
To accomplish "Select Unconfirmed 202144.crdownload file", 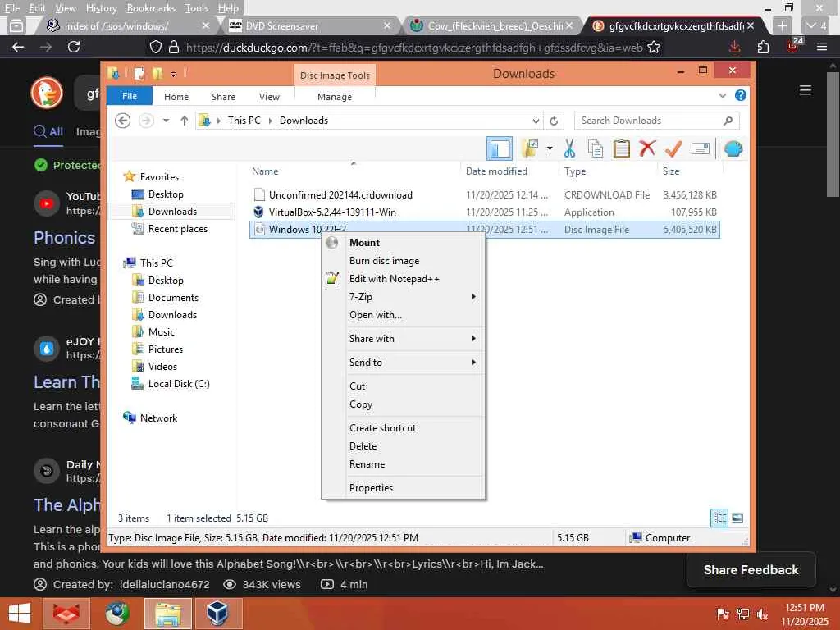I will pyautogui.click(x=340, y=195).
